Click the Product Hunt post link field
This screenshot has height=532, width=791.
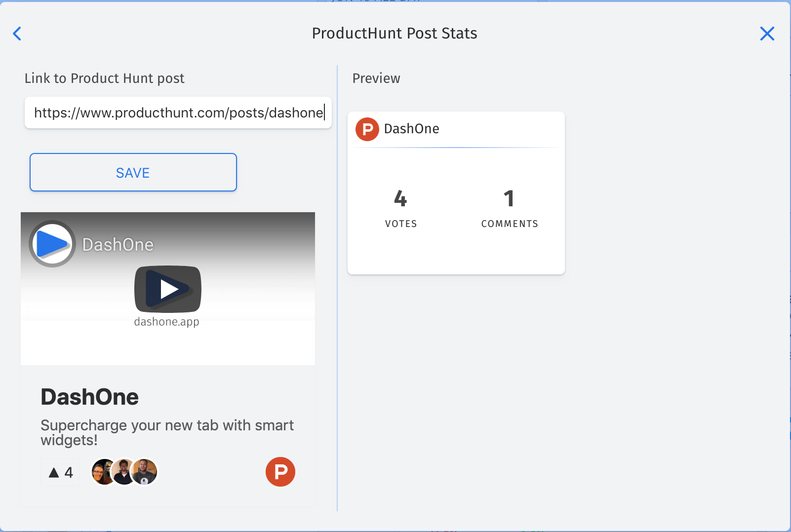pos(178,113)
